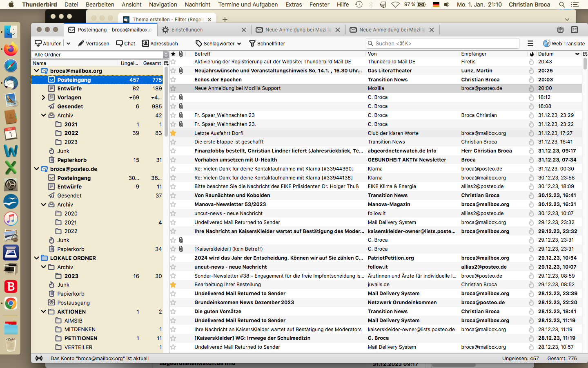Switch to the Einstellungen tab
Screen dimensions: 588x368
pyautogui.click(x=187, y=30)
